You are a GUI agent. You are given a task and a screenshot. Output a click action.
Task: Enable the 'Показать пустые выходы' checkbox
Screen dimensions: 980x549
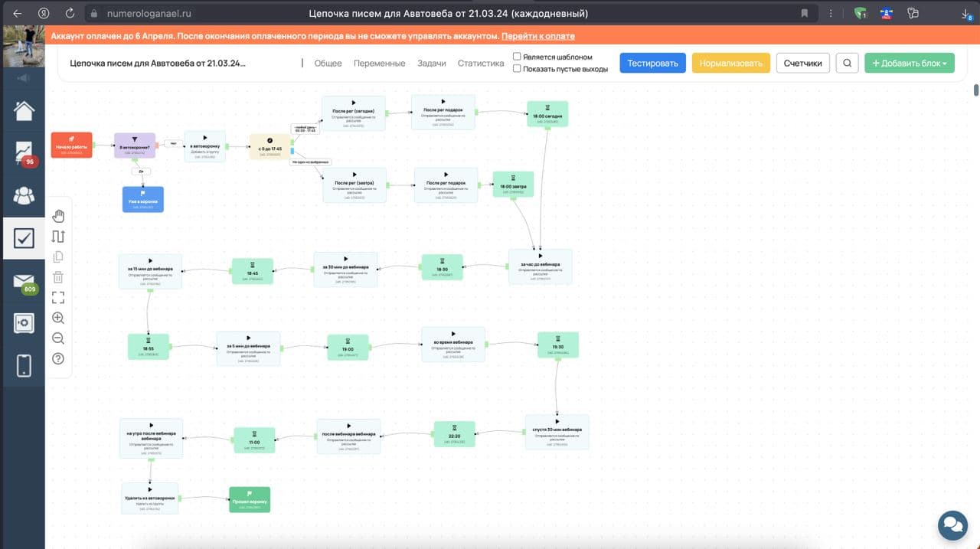[517, 69]
